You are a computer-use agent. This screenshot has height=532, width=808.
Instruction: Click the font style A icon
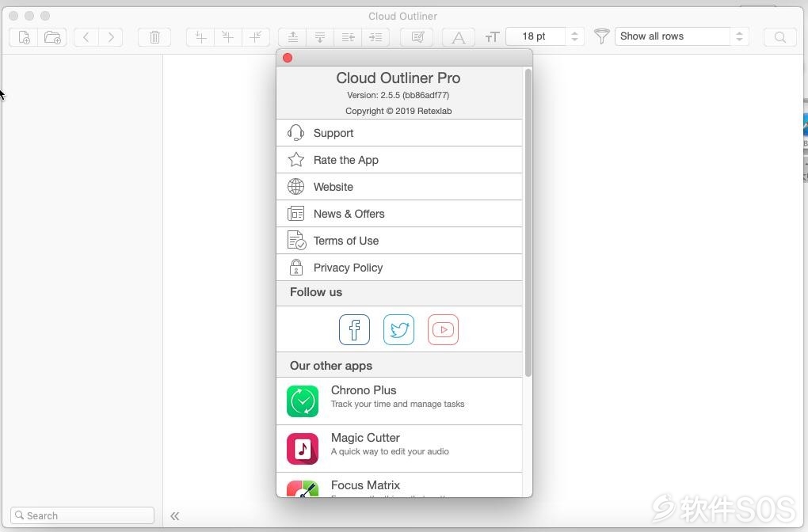[458, 37]
